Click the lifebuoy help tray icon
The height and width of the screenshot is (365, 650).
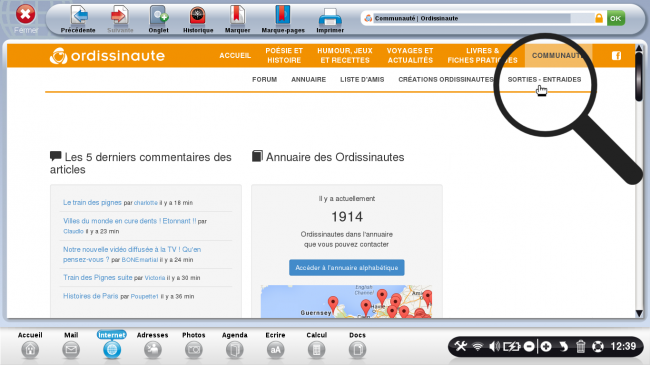tap(598, 346)
